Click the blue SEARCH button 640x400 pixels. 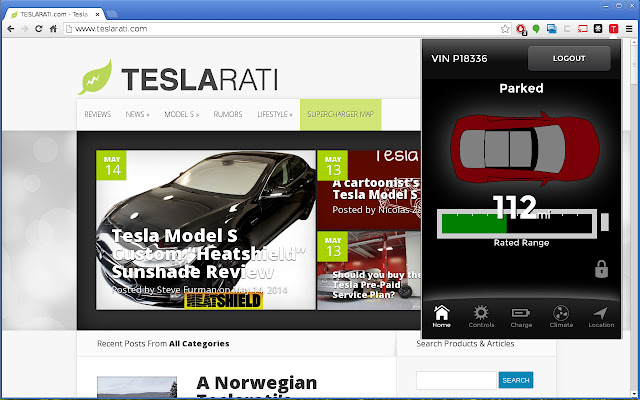[x=516, y=380]
